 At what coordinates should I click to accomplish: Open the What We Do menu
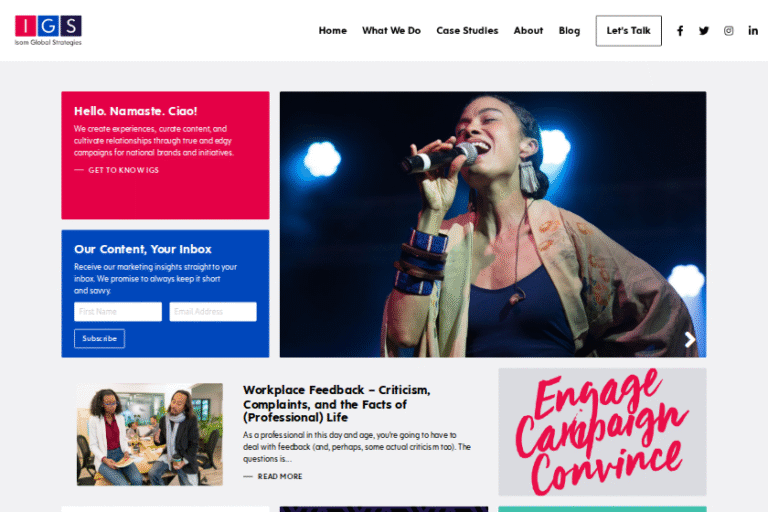tap(391, 30)
